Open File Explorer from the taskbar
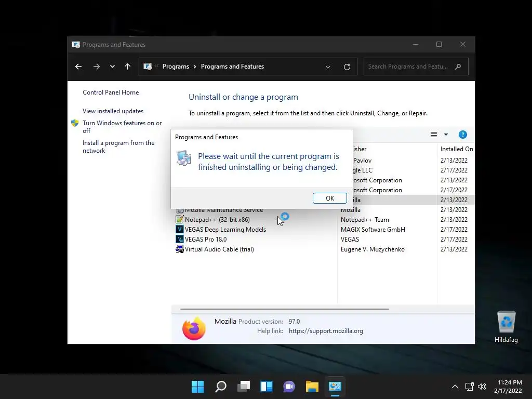 [312, 387]
